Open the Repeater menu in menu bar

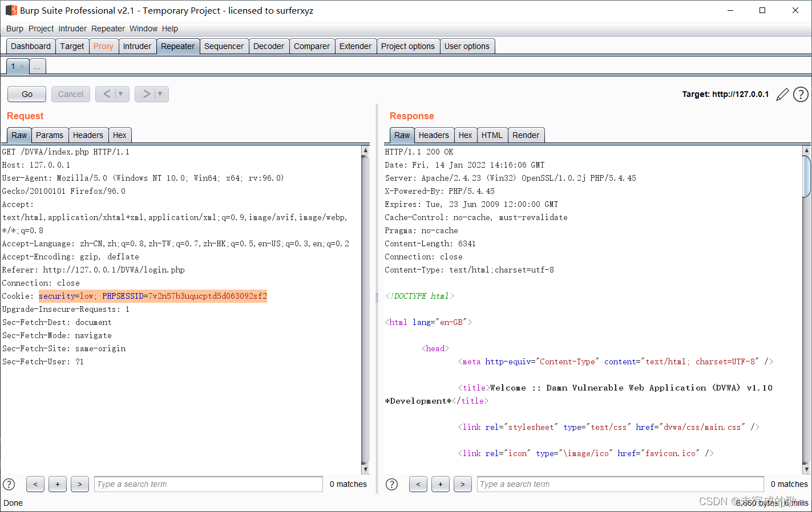point(108,29)
